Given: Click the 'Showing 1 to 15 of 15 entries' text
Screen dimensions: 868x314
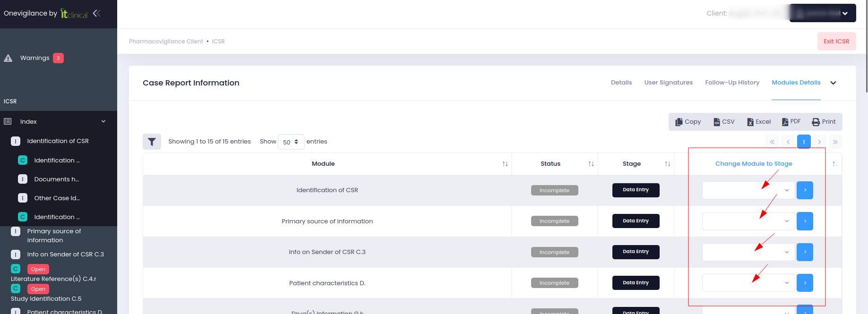Looking at the screenshot, I should click(209, 142).
